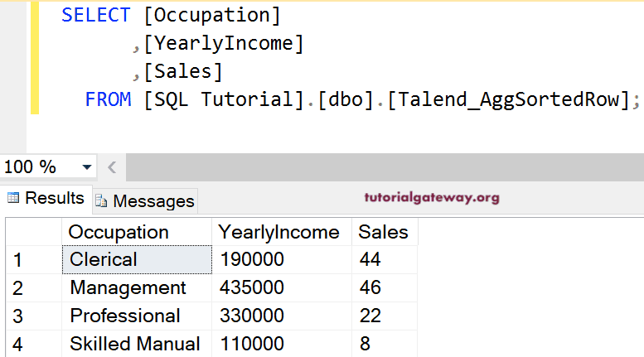Click the Messages tab icon
Screen dimensions: 644x357
click(101, 201)
